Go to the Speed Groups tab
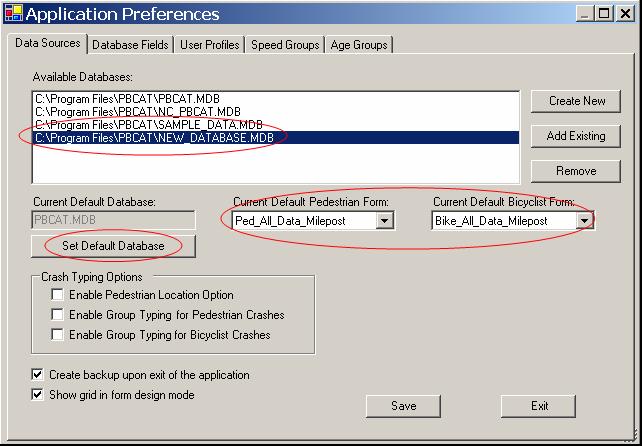The image size is (642, 446). (285, 45)
